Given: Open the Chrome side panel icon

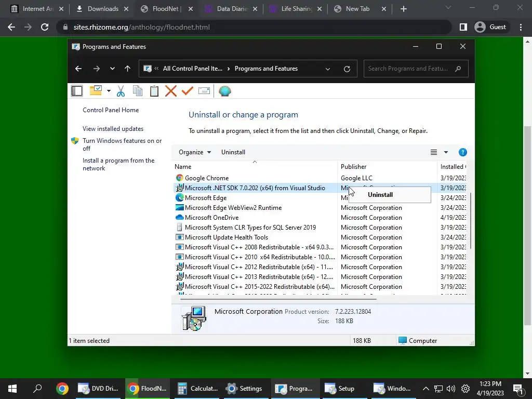Looking at the screenshot, I should pos(463,27).
